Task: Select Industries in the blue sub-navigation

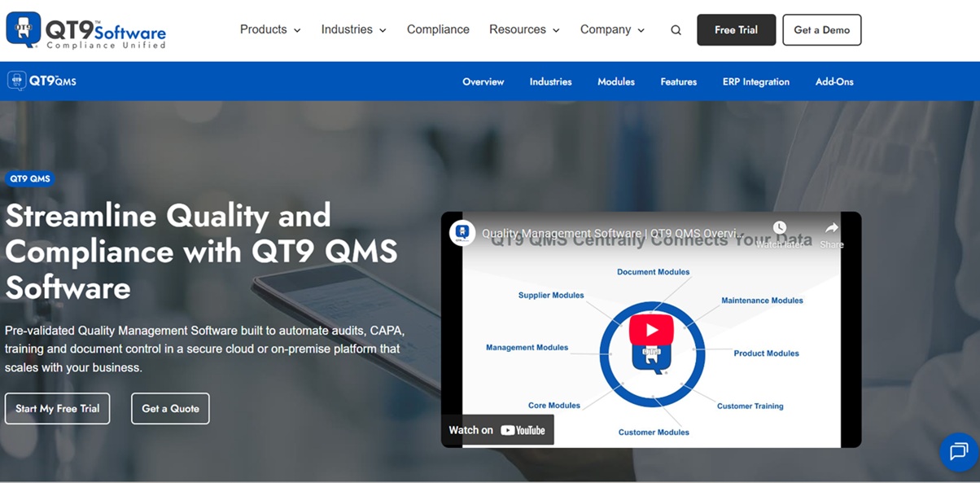Action: pyautogui.click(x=550, y=81)
